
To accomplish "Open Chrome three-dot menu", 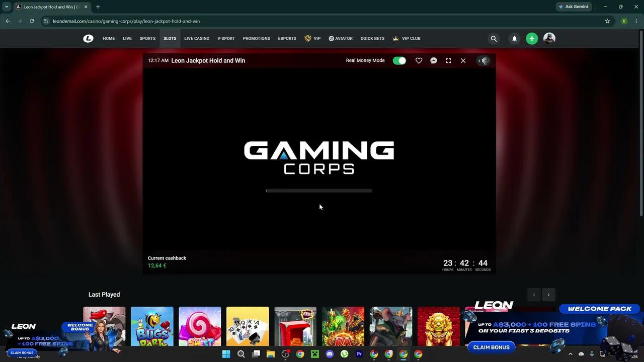I will tap(636, 21).
